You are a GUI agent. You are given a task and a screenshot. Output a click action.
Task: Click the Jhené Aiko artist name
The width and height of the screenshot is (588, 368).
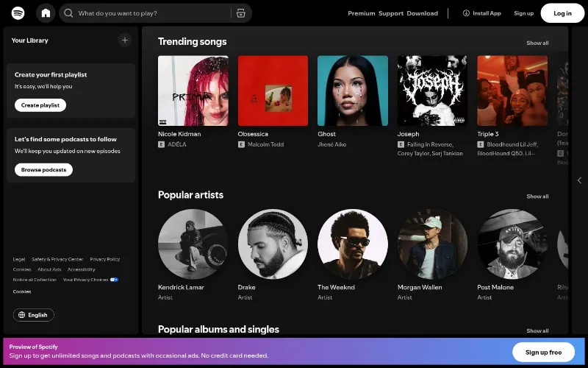point(332,144)
